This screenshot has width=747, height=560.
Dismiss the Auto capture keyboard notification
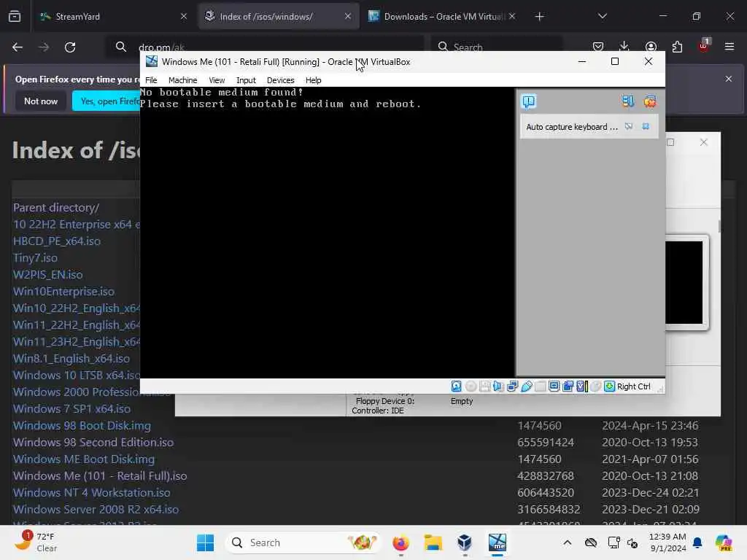click(x=646, y=127)
